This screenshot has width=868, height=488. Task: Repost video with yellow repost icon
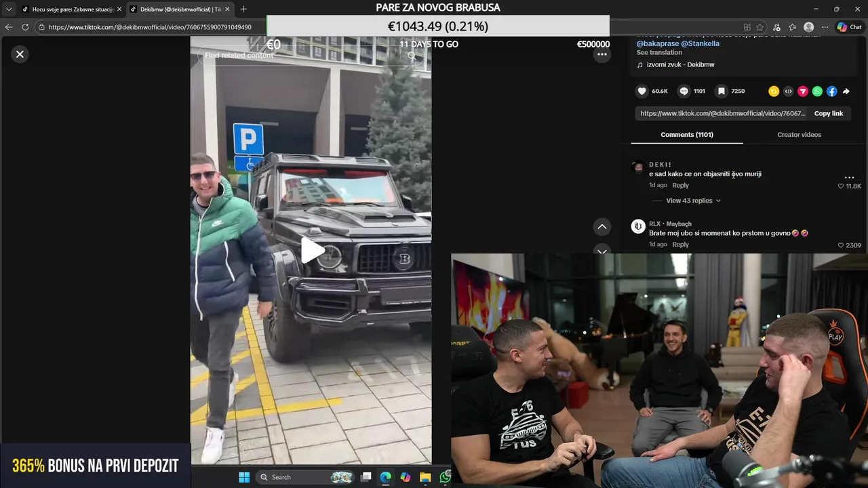tap(774, 91)
